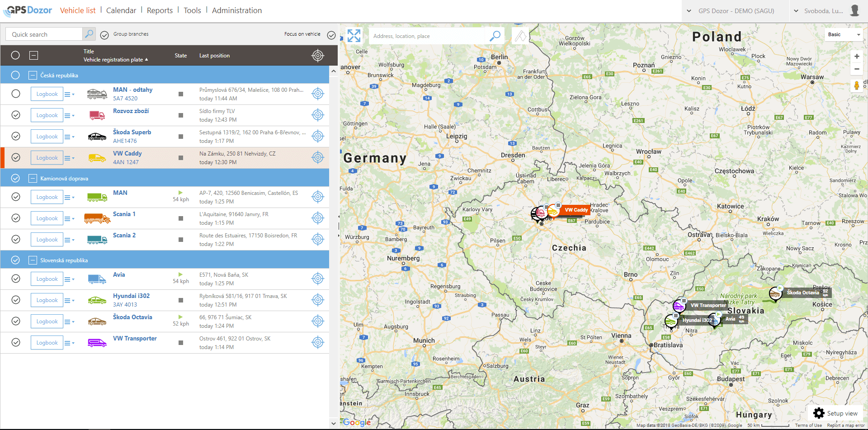This screenshot has width=868, height=430.
Task: Locate MAN - odtahy with its target icon
Action: coord(318,94)
